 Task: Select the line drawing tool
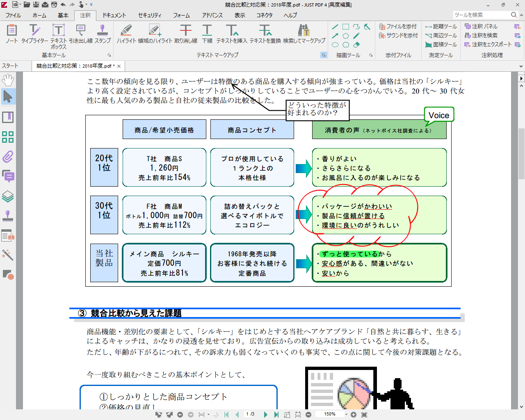[335, 27]
